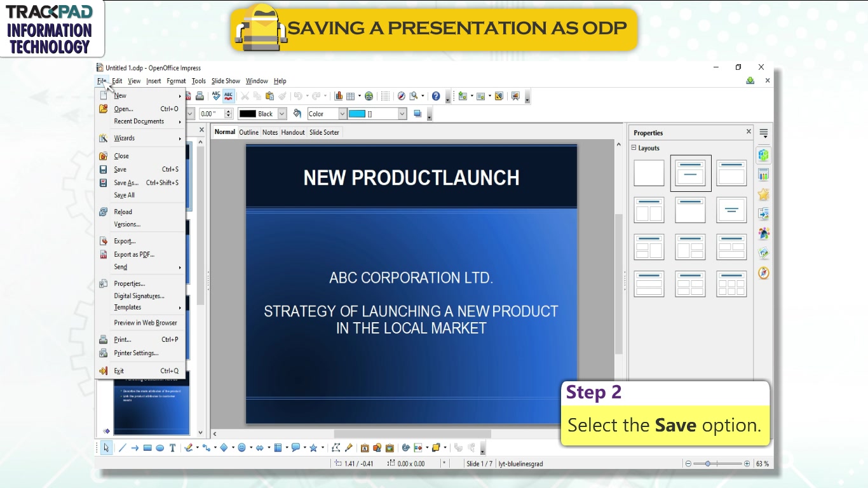Viewport: 868px width, 488px height.
Task: Select the Callouts speech bubble tool
Action: pos(295,448)
